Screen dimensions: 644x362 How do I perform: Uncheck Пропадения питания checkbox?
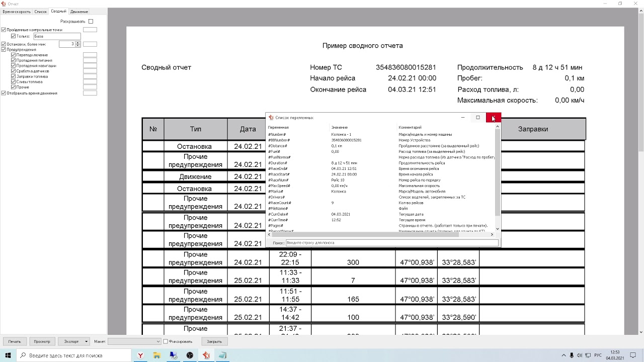13,60
